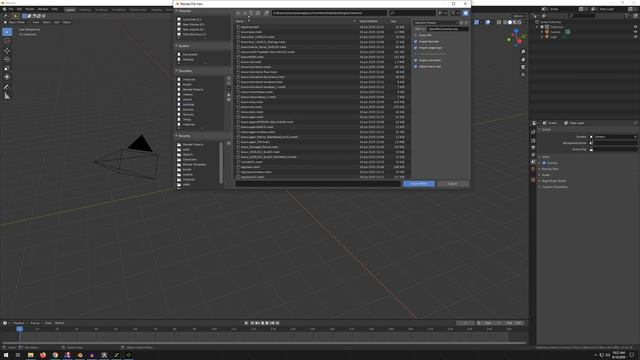This screenshot has height=360, width=640.
Task: Jump to timeline start frame button
Action: click(x=253, y=323)
